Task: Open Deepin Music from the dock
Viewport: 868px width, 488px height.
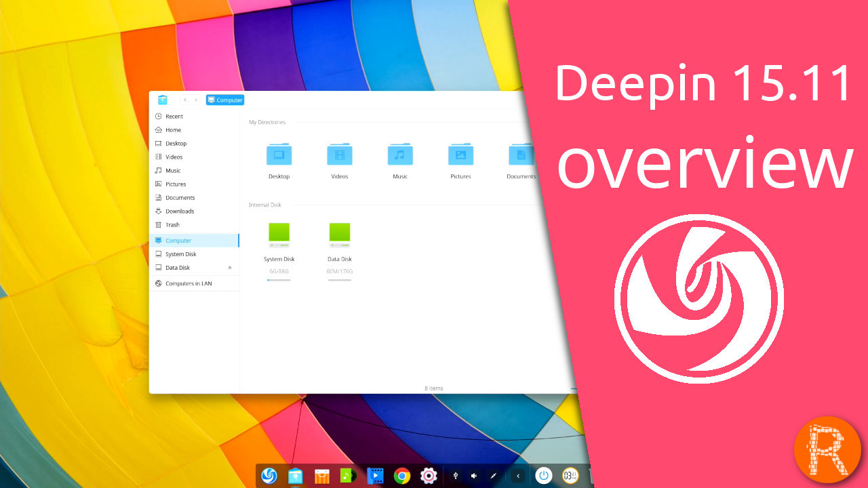Action: click(348, 476)
